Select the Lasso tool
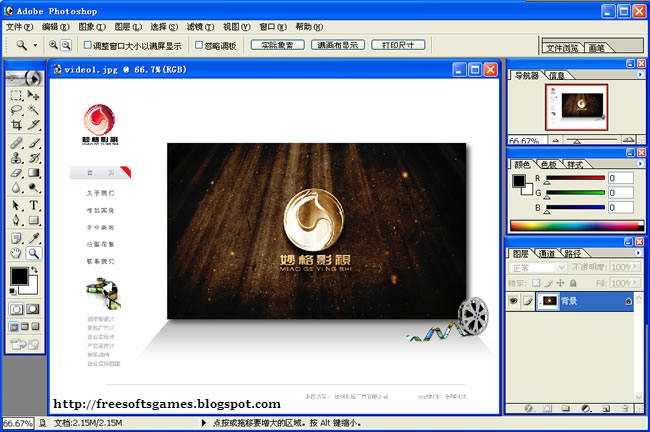 16,110
